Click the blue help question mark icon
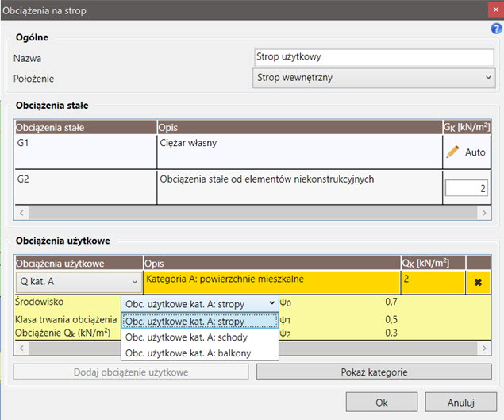The width and height of the screenshot is (504, 420). pos(497,29)
